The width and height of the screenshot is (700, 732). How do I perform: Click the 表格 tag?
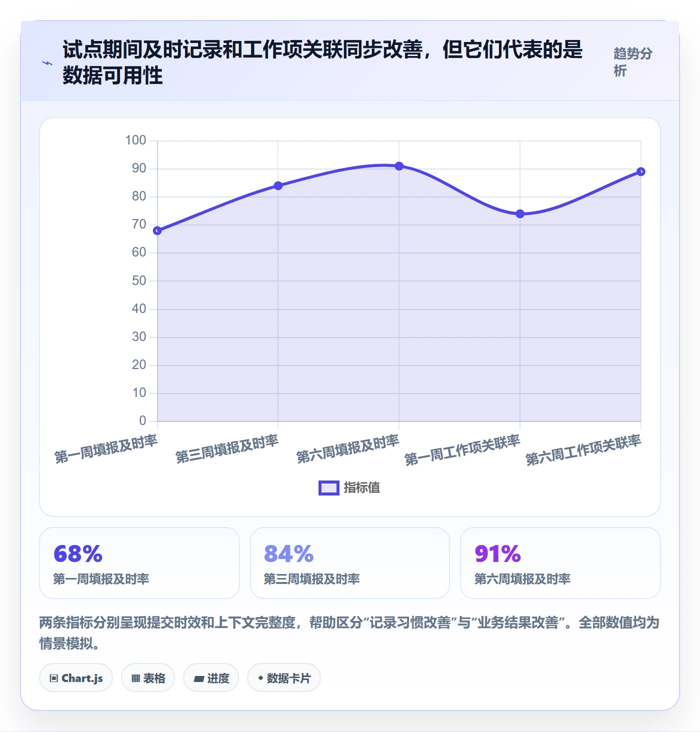(x=148, y=678)
